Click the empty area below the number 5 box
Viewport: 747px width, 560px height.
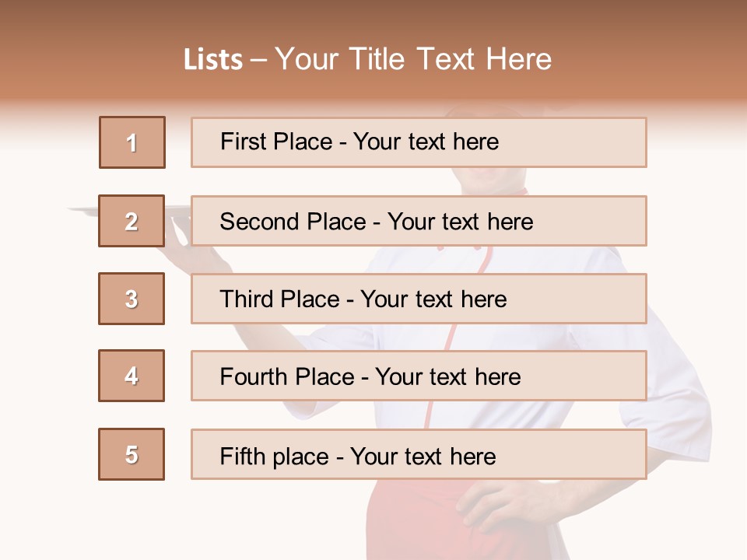[132, 517]
